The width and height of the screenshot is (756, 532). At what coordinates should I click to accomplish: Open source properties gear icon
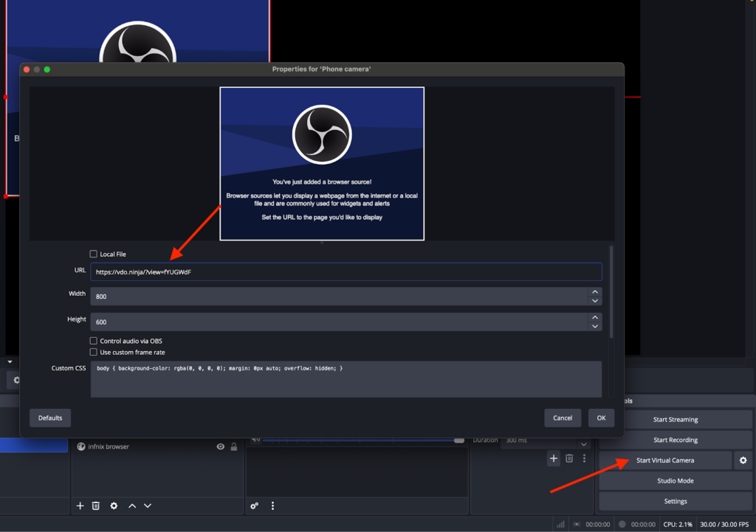click(114, 505)
